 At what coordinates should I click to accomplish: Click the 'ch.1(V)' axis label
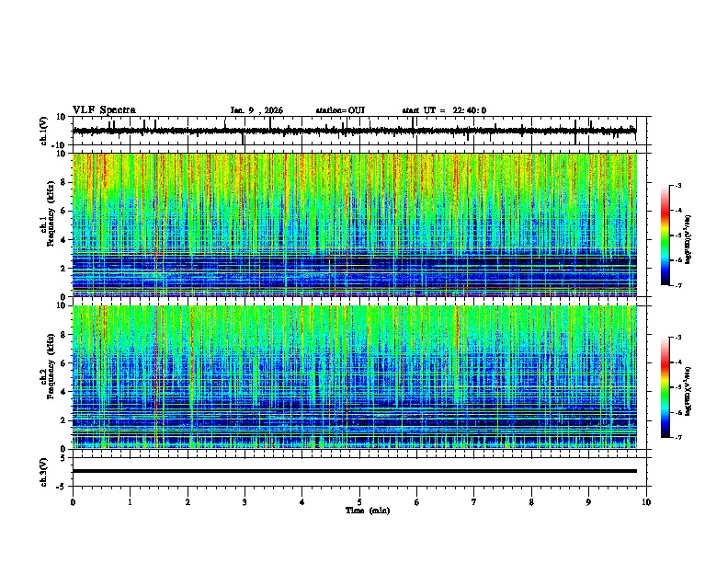[44, 132]
